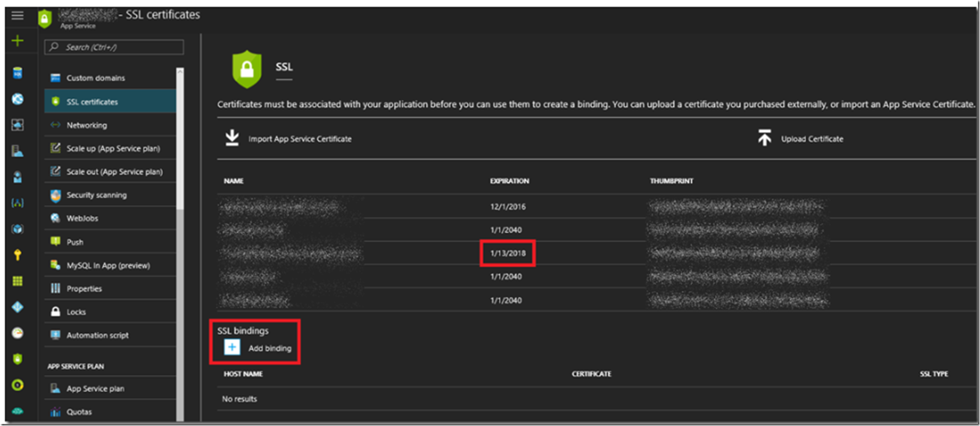This screenshot has width=980, height=426.
Task: Open the SQL databases icon in the rail
Action: click(x=17, y=73)
